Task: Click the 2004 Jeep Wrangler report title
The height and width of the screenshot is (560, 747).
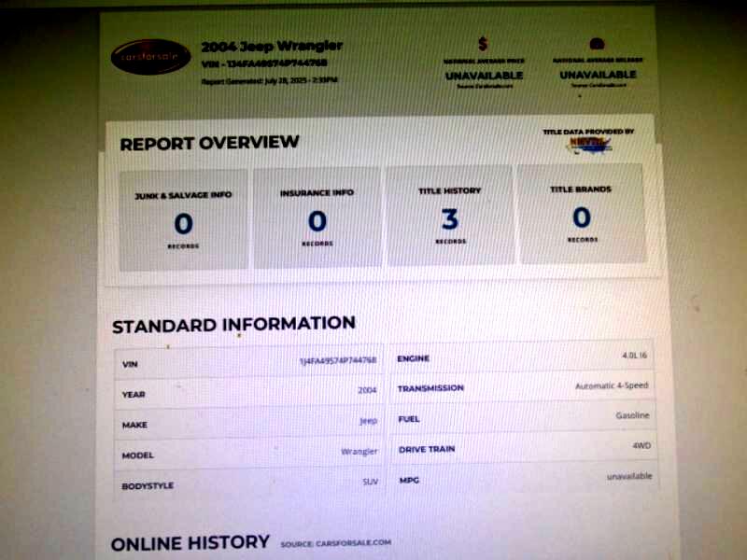Action: (x=272, y=46)
